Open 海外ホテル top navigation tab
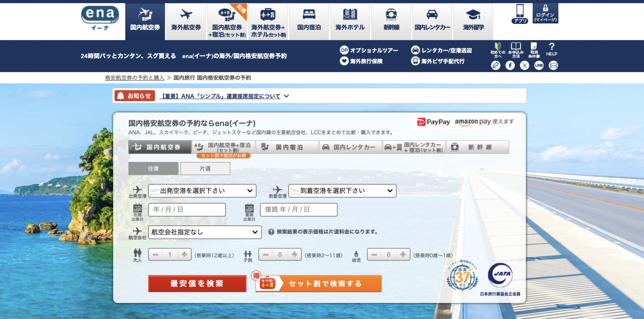The image size is (644, 319). point(350,21)
